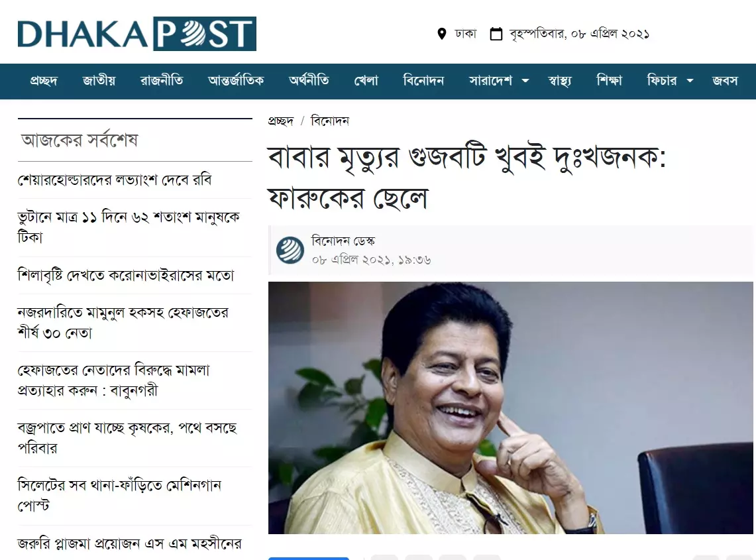Open news about শেয়ারহোল্ডারদের লভ্যাংশ দেবে রবি
The image size is (756, 560).
[115, 180]
